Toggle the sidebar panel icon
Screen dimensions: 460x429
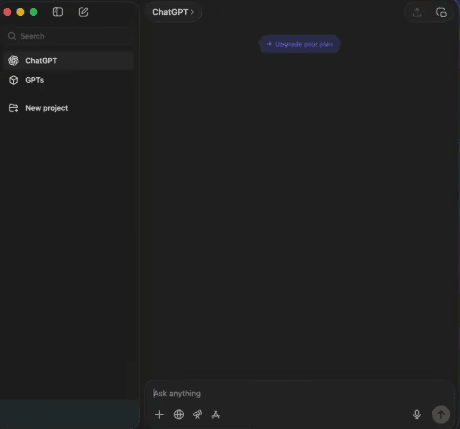point(58,12)
